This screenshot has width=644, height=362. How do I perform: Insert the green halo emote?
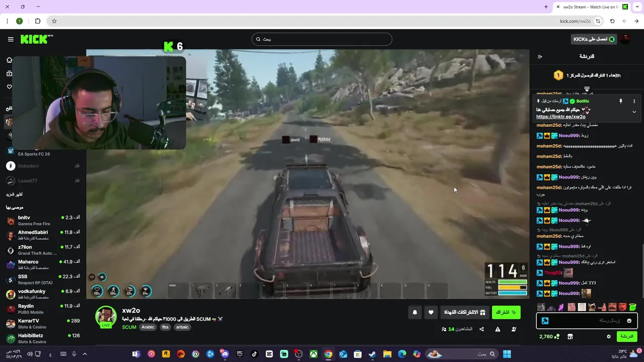tap(632, 307)
